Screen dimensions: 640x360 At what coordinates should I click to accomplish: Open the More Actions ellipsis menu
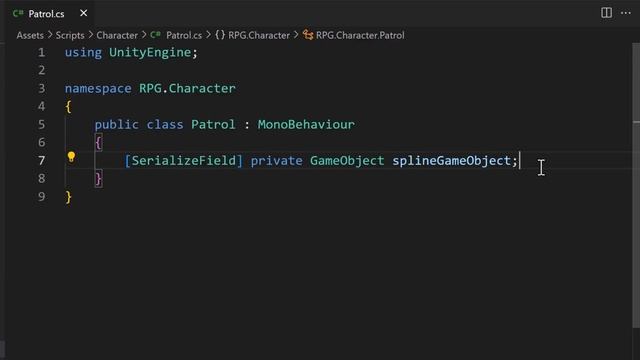point(625,13)
